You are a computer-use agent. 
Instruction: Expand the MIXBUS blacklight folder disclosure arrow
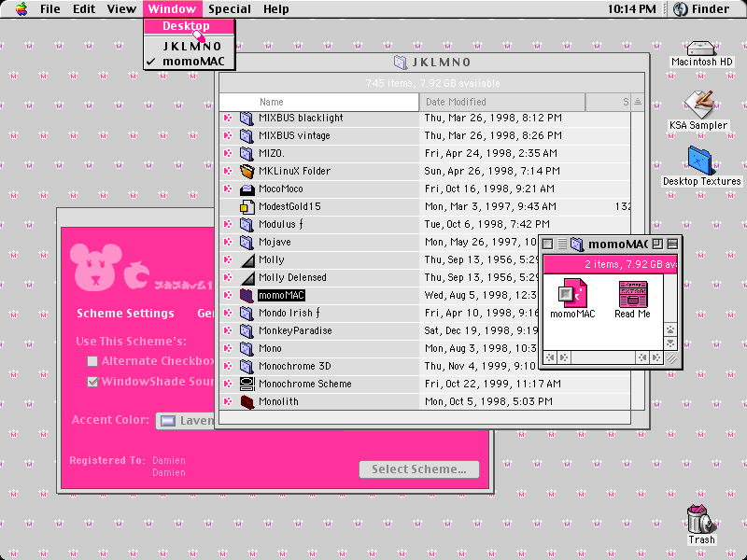(228, 118)
